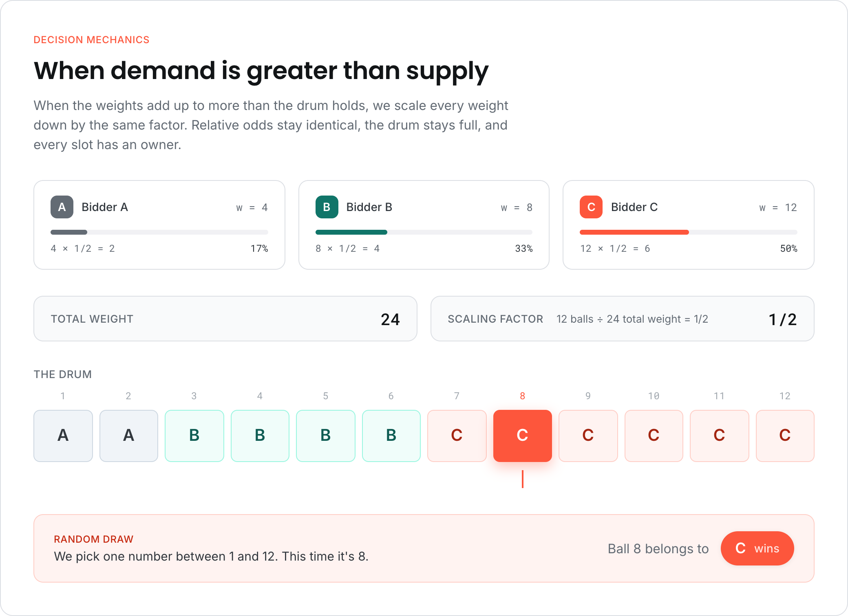
Task: Select drum ball 3 owned by B
Action: point(194,436)
